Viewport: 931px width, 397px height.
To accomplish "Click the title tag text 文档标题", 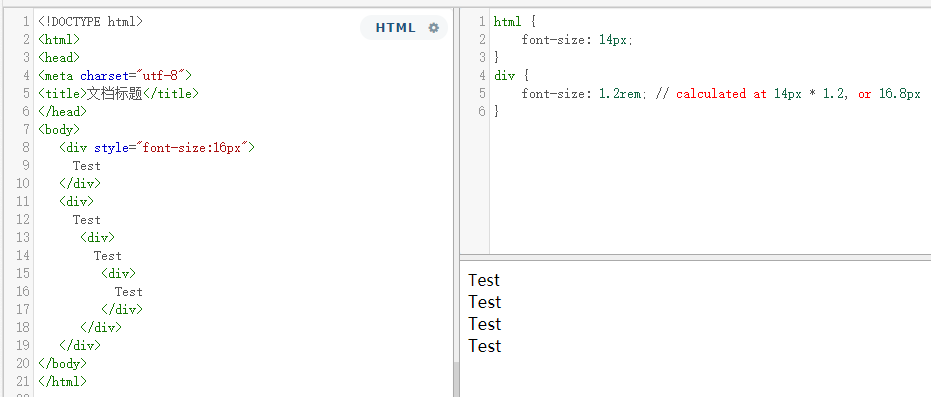I will pyautogui.click(x=115, y=94).
